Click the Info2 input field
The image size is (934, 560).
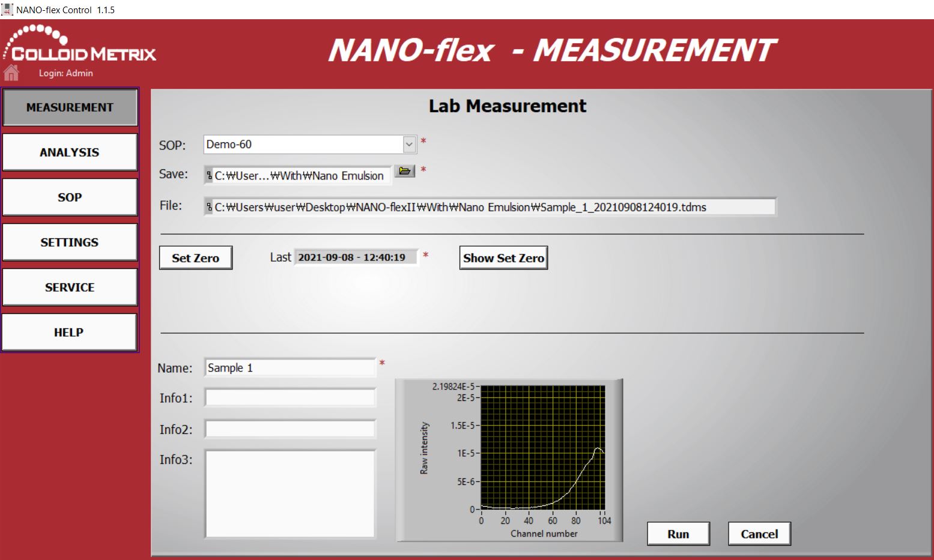pyautogui.click(x=290, y=429)
